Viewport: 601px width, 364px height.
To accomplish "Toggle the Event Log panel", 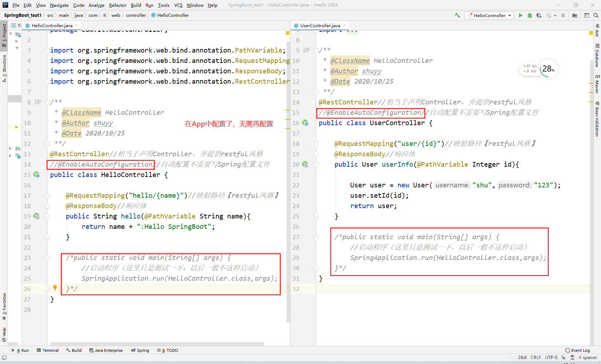I will (577, 350).
